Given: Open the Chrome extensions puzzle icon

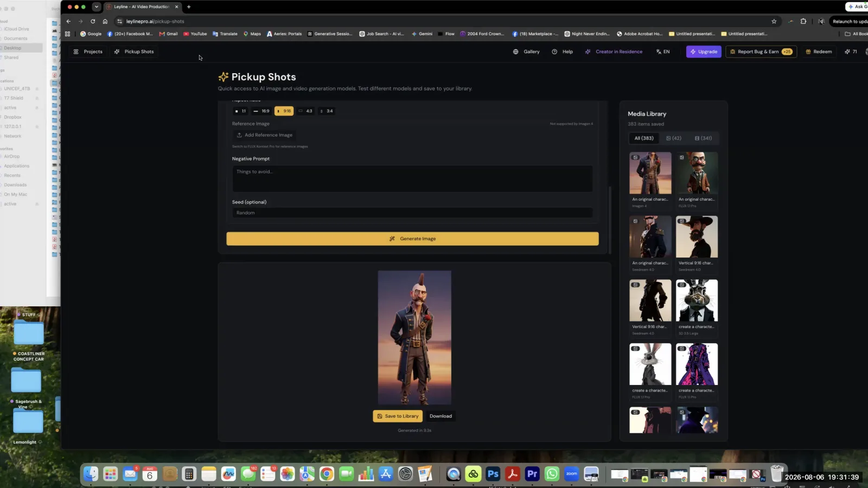Looking at the screenshot, I should click(x=803, y=21).
